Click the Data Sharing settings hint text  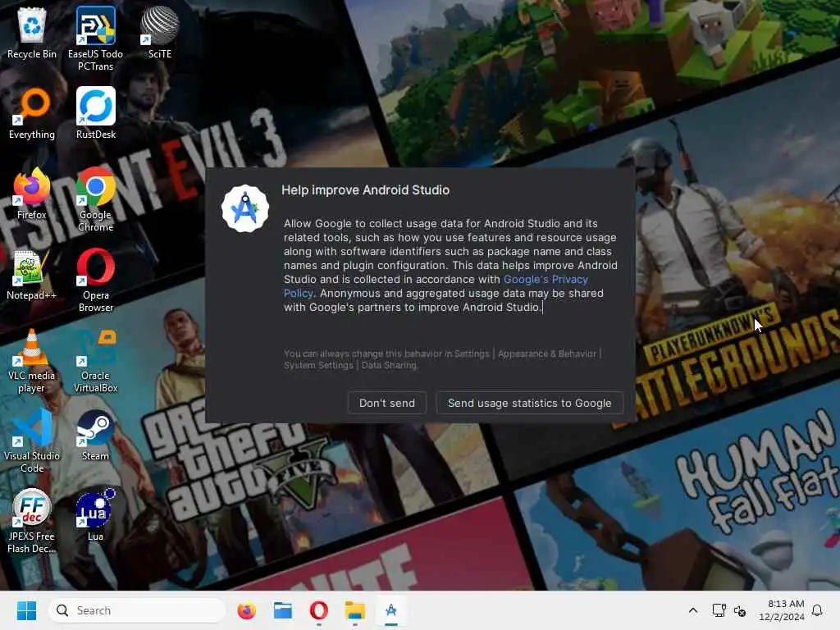(x=390, y=365)
